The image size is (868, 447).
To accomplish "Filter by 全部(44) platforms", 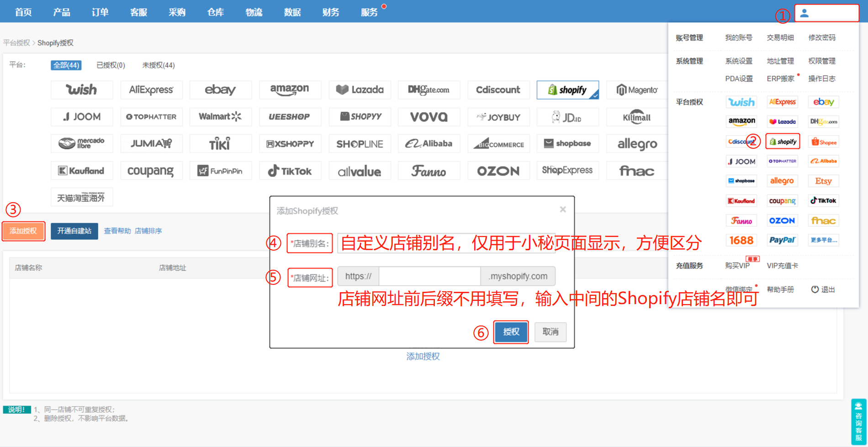I will click(x=66, y=65).
